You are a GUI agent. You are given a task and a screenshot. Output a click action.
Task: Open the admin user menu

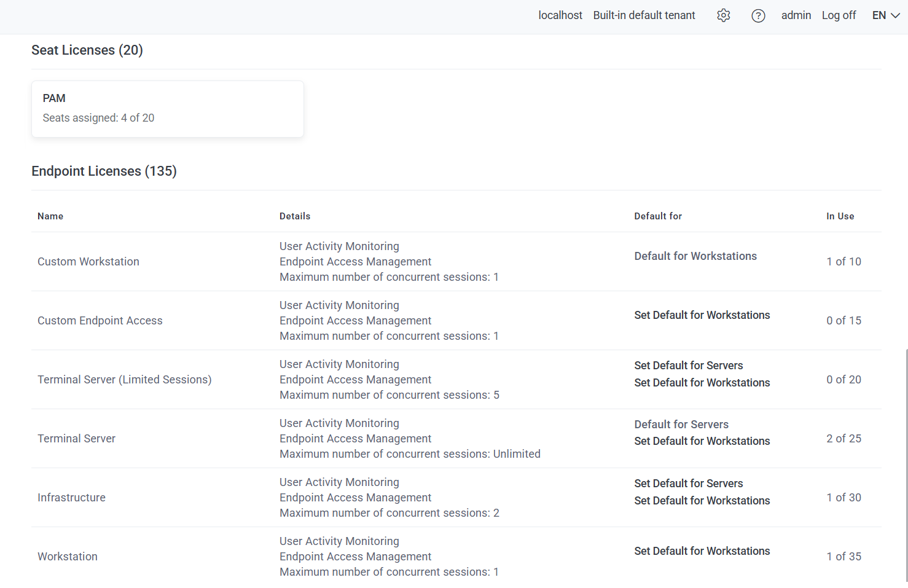796,15
